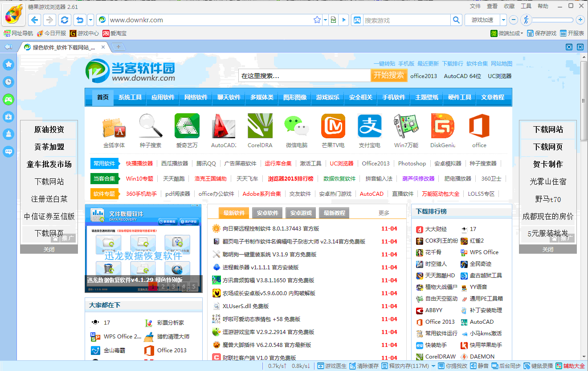
Task: Open the 种子搜索 magnifier icon
Action: click(151, 126)
